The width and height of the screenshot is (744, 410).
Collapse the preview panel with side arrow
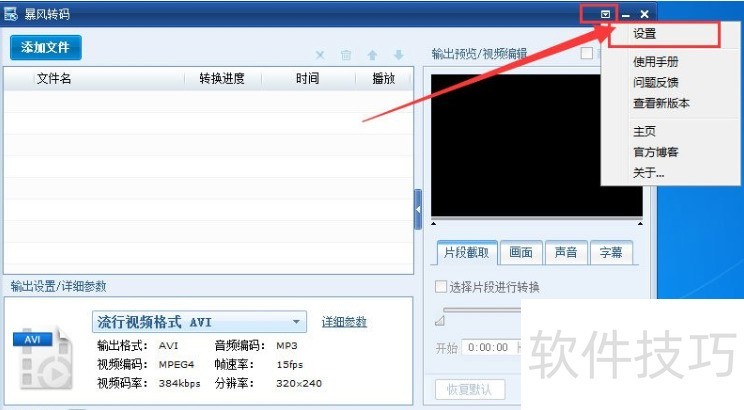point(418,209)
